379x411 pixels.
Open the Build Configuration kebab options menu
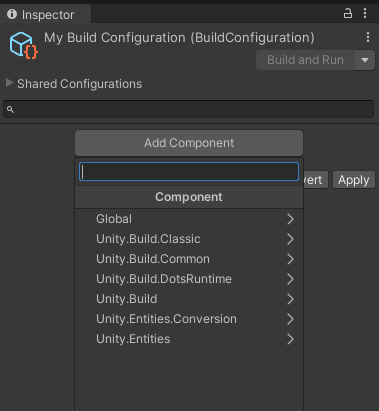[368, 37]
